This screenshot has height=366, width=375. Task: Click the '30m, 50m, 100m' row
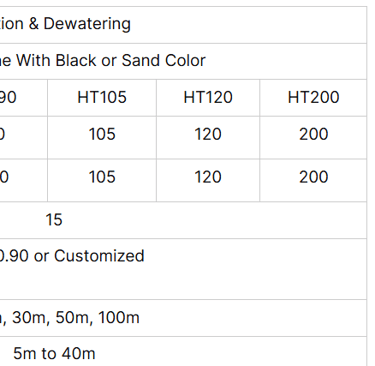click(183, 318)
